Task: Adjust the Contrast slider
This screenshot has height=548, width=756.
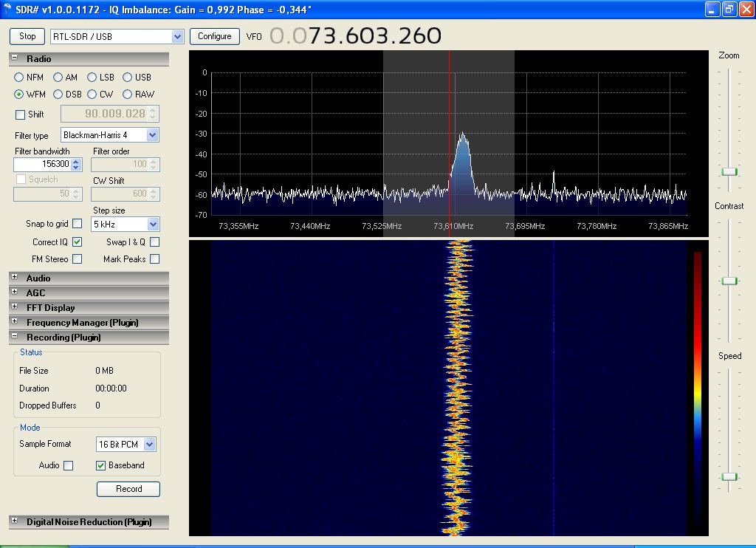Action: click(x=729, y=281)
